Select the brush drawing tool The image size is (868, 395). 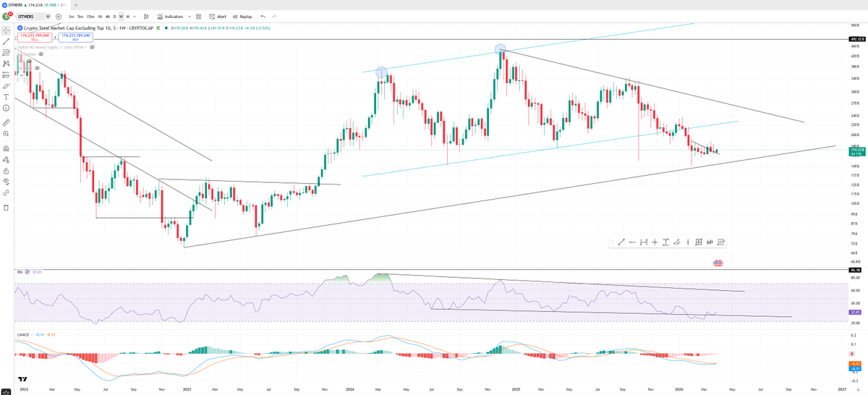coord(6,85)
